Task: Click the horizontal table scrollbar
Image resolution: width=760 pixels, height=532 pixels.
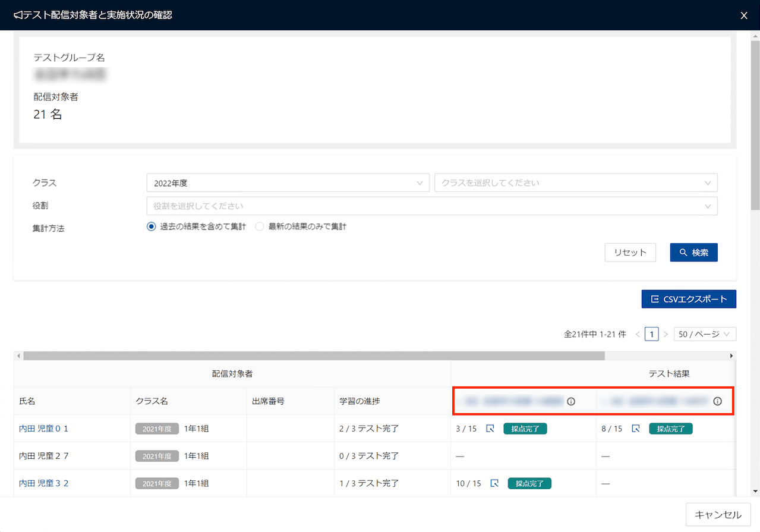Action: [x=314, y=355]
